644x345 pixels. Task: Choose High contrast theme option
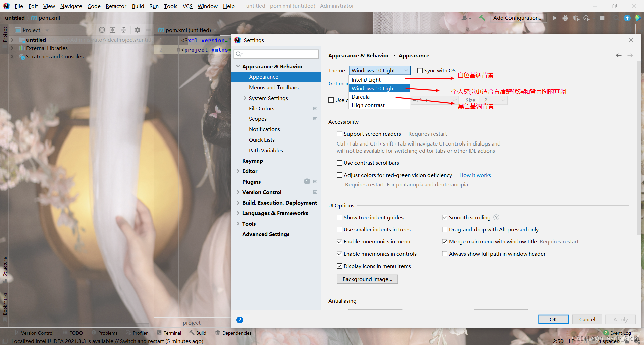click(380, 105)
